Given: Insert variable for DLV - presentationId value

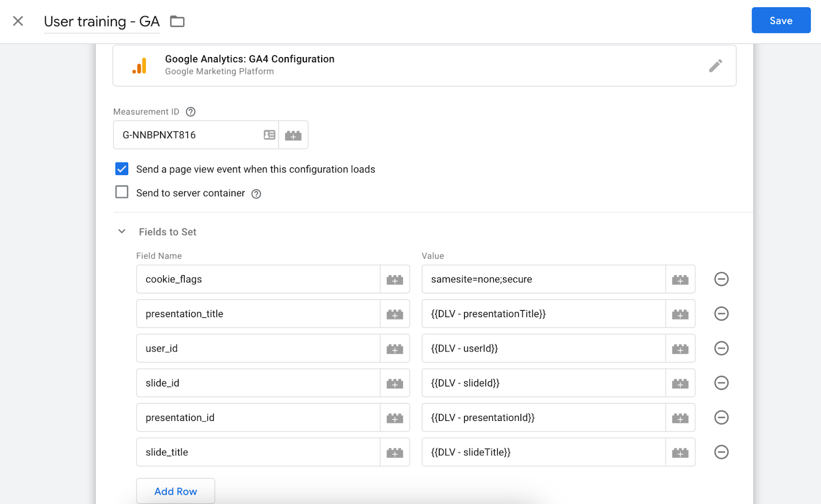Looking at the screenshot, I should click(680, 418).
